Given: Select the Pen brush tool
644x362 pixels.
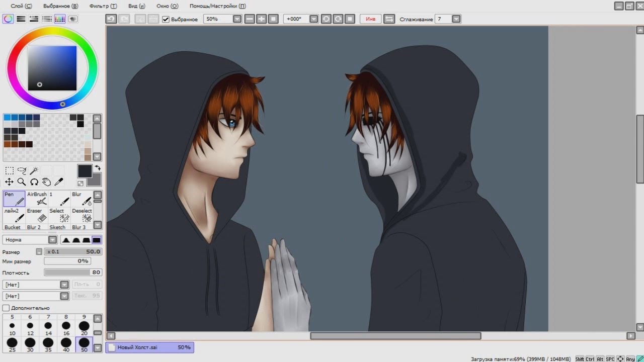Looking at the screenshot, I should click(14, 199).
